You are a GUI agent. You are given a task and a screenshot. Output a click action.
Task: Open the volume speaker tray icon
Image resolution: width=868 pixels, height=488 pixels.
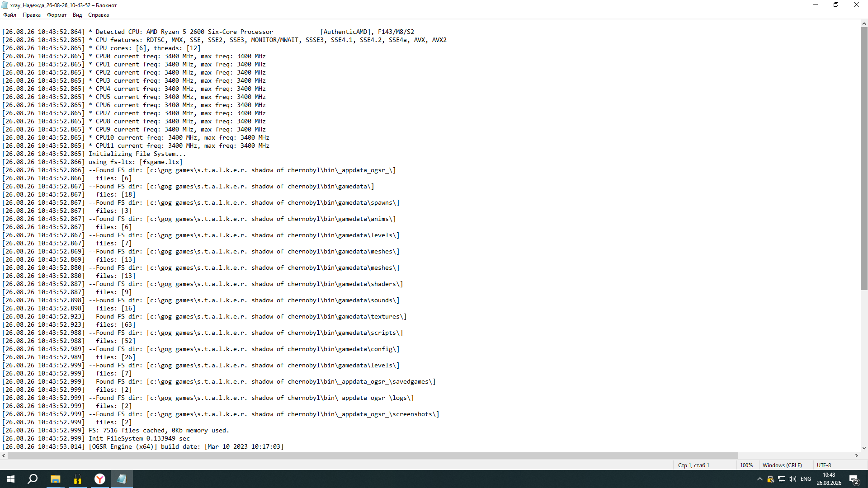click(793, 479)
